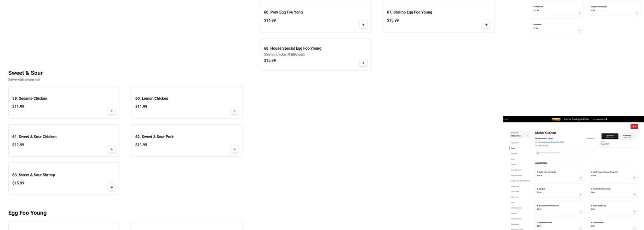Viewport: 644px width, 230px height.
Task: Open the red cart button
Action: [634, 126]
